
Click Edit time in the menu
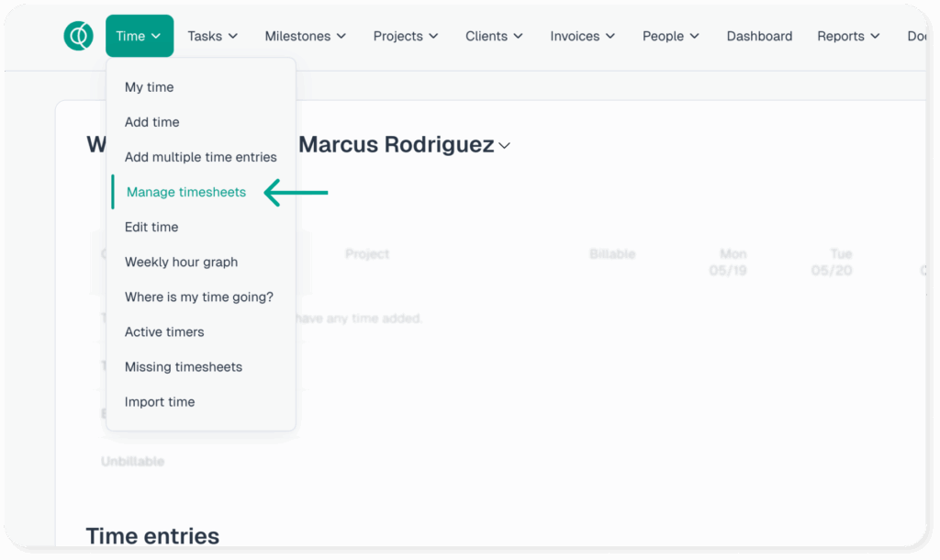tap(151, 227)
